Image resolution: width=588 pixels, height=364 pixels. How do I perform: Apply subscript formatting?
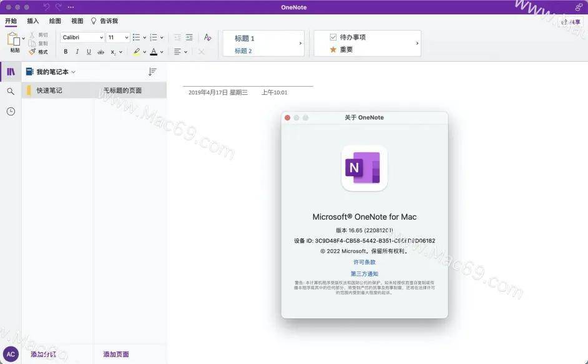(113, 52)
